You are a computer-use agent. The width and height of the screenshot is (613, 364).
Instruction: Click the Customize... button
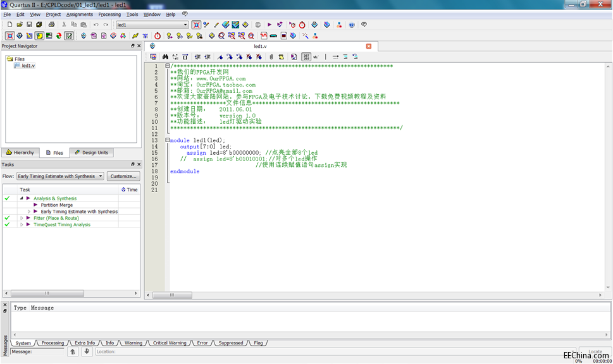tap(123, 176)
